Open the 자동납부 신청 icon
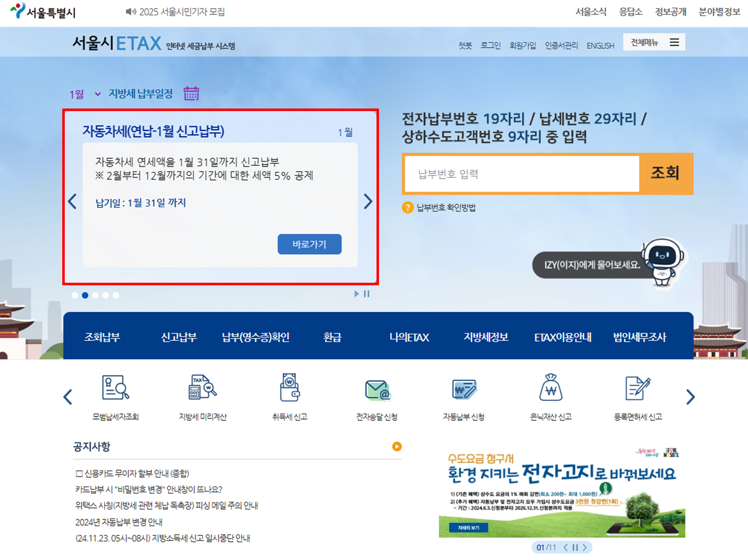This screenshot has width=748, height=560. (x=464, y=389)
